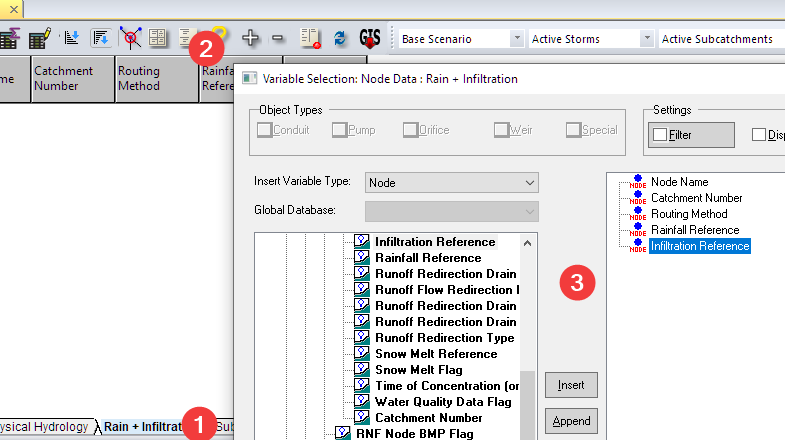Image resolution: width=785 pixels, height=440 pixels.
Task: Click the sort-descending arrow icon
Action: [101, 38]
